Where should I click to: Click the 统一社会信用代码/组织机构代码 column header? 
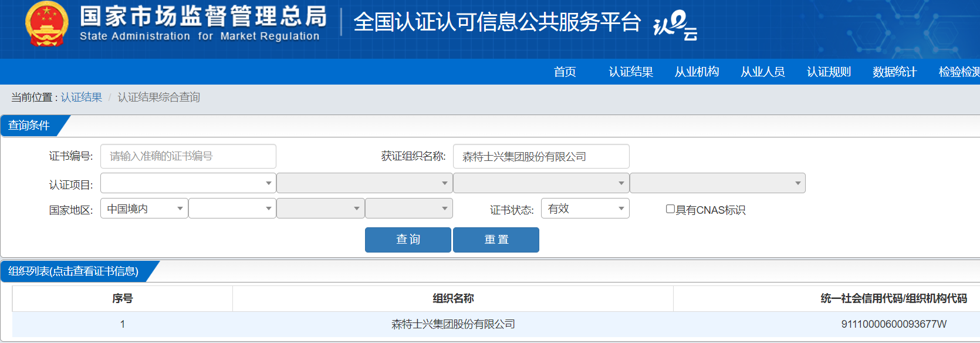pos(894,298)
